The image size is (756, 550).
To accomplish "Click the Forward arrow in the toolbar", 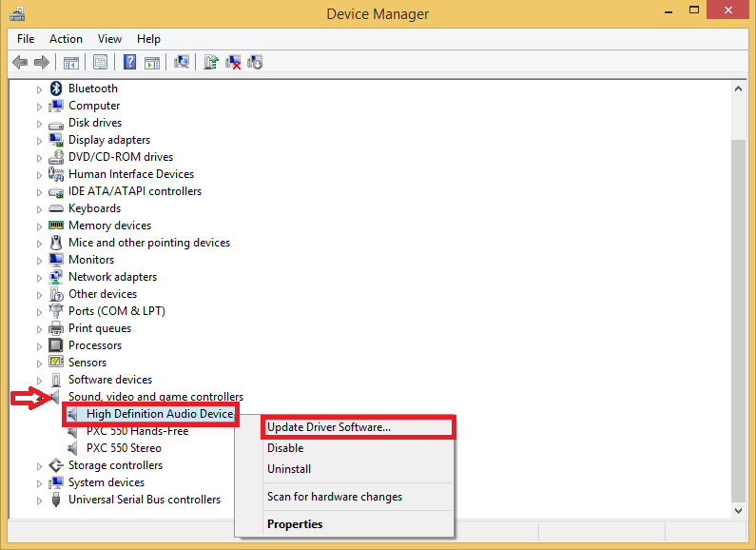I will 42,62.
